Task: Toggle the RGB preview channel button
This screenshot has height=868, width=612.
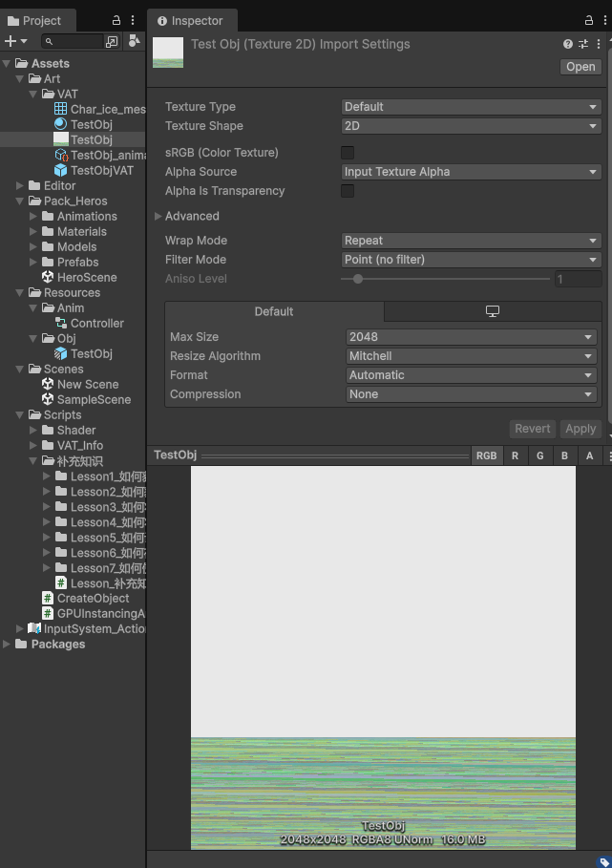Action: click(x=486, y=455)
